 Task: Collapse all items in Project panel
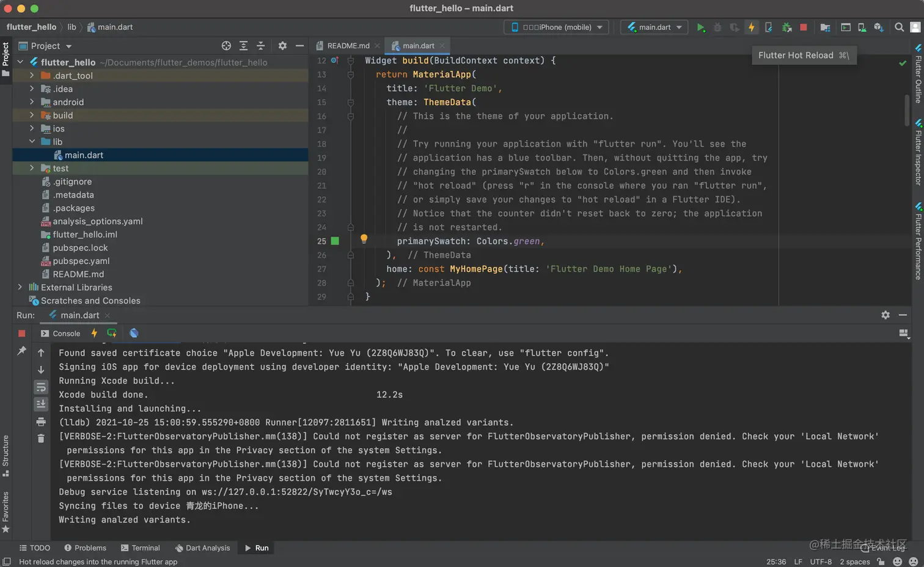(x=260, y=46)
